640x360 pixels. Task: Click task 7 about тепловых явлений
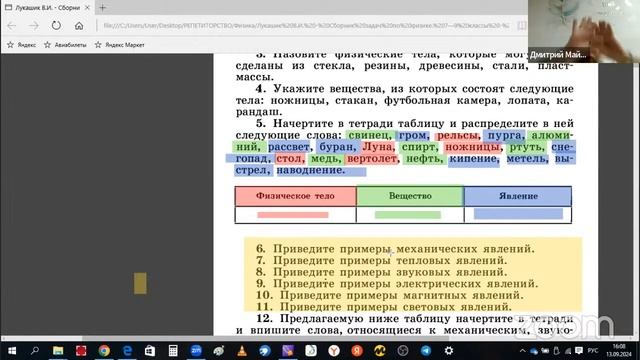(381, 260)
